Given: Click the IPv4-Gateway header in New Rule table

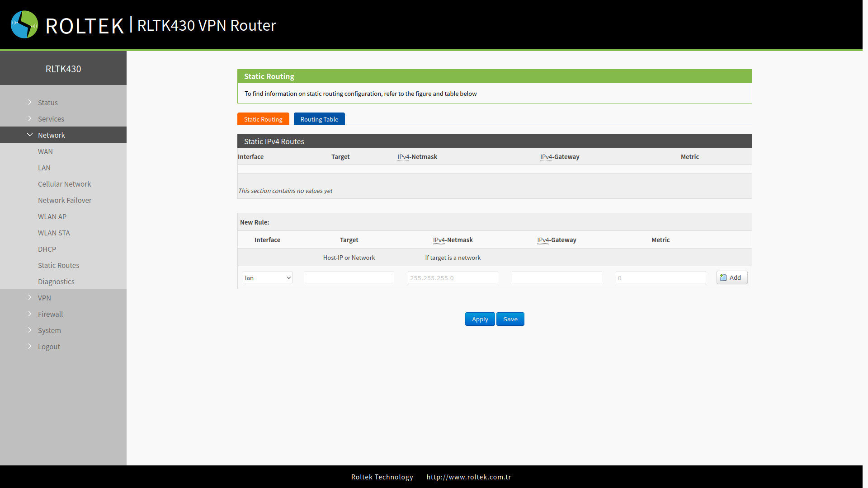Looking at the screenshot, I should [557, 240].
